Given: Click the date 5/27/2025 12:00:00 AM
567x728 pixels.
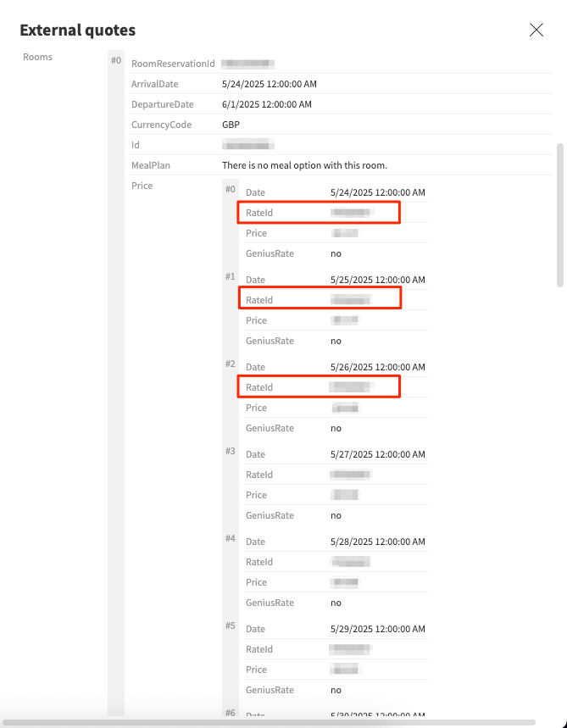Looking at the screenshot, I should coord(377,454).
